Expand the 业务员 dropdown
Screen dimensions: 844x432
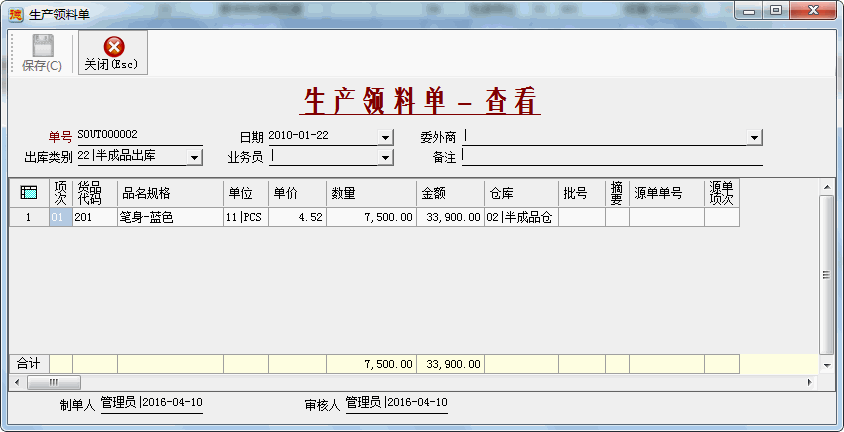point(385,158)
